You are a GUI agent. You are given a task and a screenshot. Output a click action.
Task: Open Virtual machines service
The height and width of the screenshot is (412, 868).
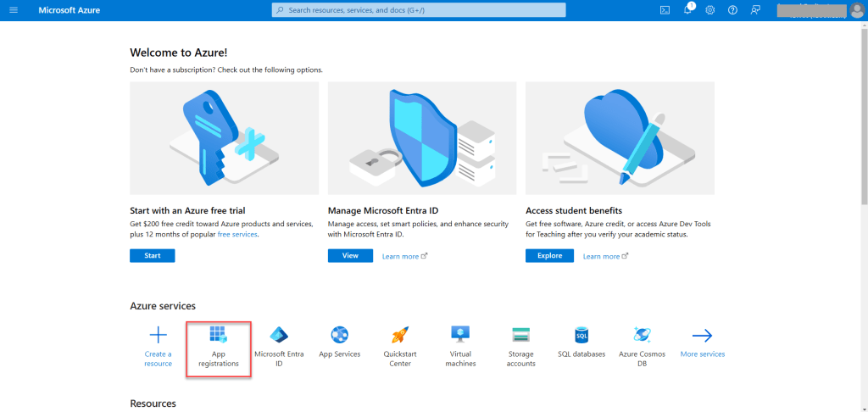coord(460,335)
